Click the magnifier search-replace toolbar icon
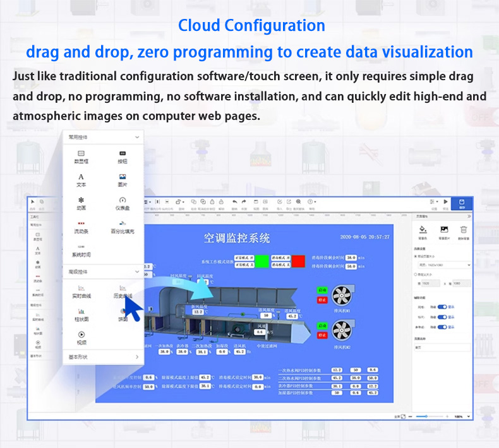 [x=299, y=202]
